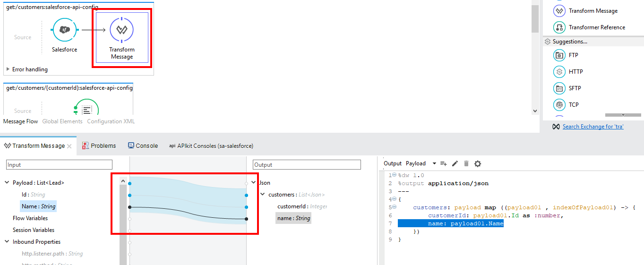Viewport: 644px width, 265px height.
Task: Open the Configuration XML tab
Action: click(x=111, y=121)
